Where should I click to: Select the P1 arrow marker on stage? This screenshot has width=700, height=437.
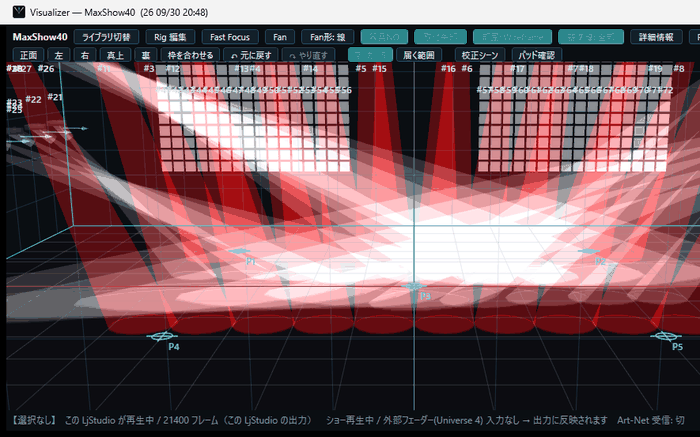(x=239, y=252)
